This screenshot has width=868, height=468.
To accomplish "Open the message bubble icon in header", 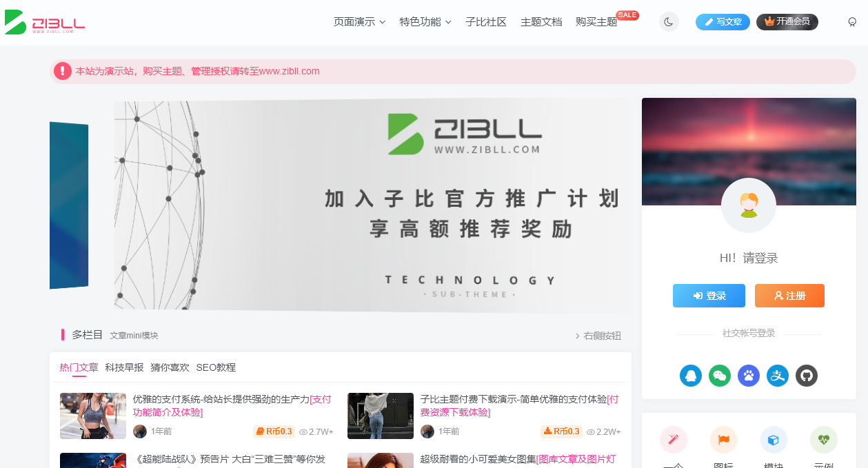I will coord(852,22).
